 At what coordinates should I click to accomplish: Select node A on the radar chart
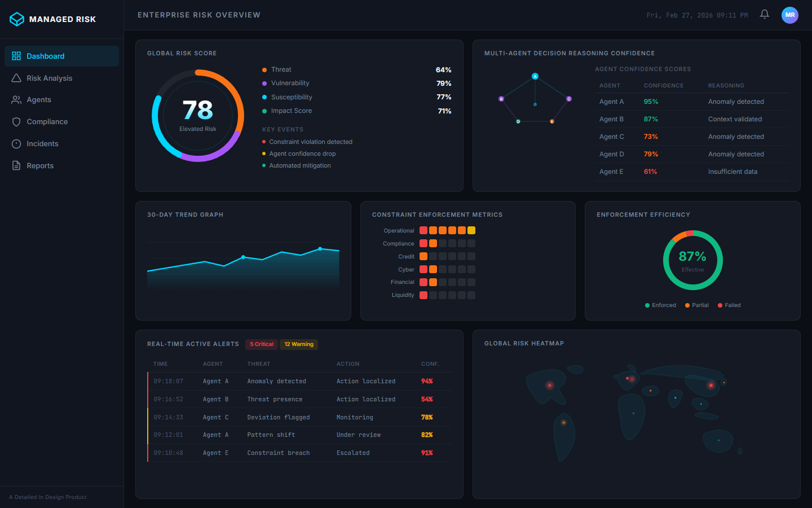pyautogui.click(x=535, y=76)
